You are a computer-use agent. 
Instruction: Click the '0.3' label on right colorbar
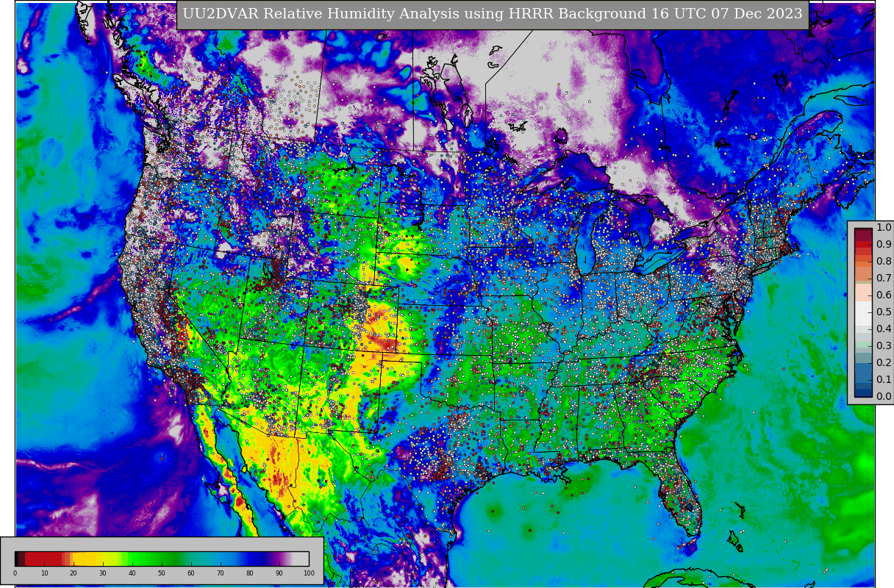tap(884, 345)
